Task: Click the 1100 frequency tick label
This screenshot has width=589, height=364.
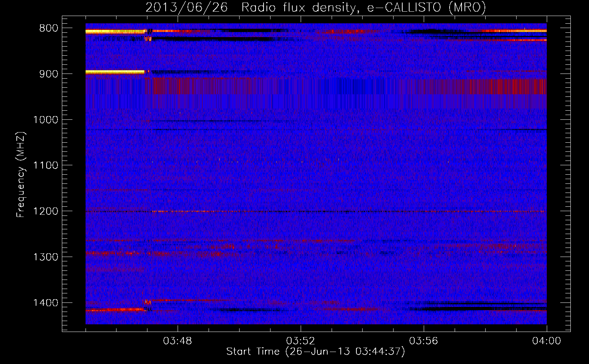Action: pos(46,165)
